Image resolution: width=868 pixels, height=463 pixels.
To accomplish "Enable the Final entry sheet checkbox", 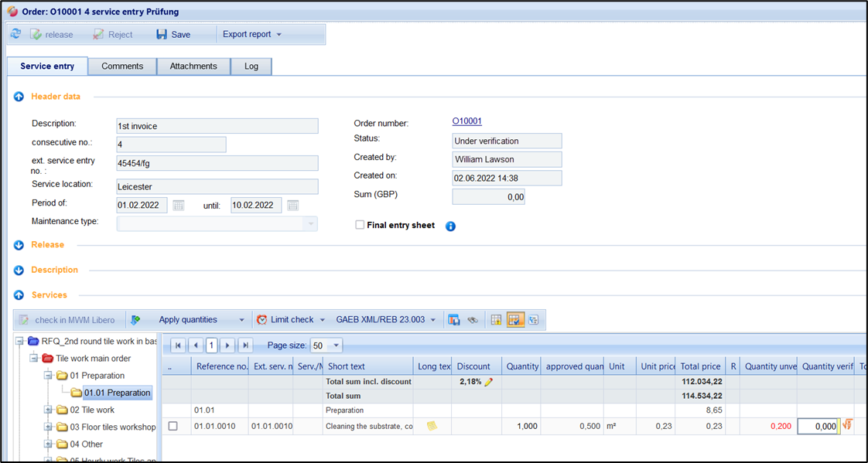I will 359,225.
